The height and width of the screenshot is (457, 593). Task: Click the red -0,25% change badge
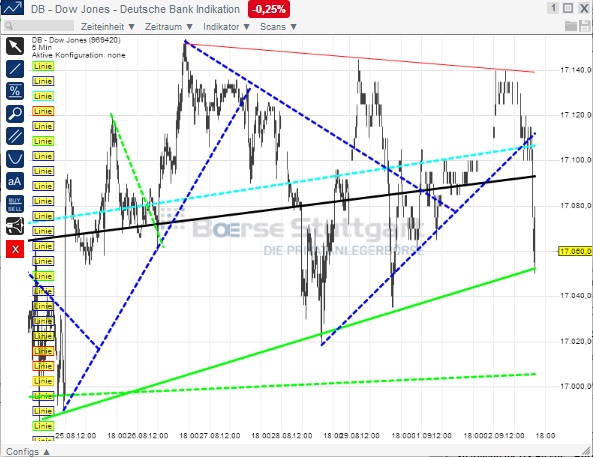pos(269,9)
